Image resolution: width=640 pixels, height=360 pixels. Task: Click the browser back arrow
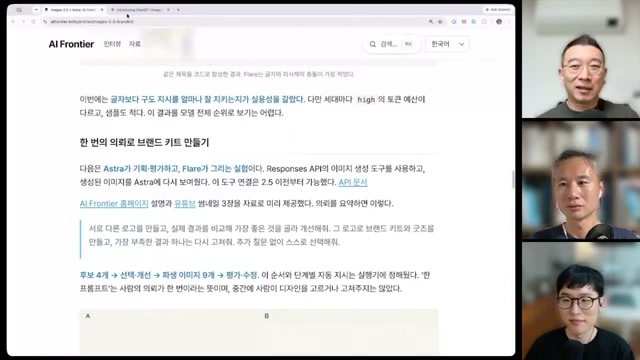click(x=13, y=21)
